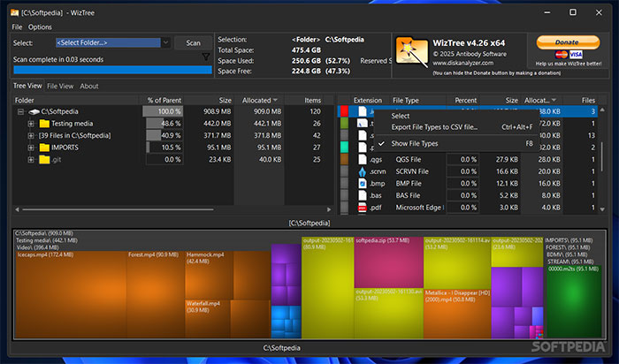Click the WizTree wizard folder logo

(412, 51)
